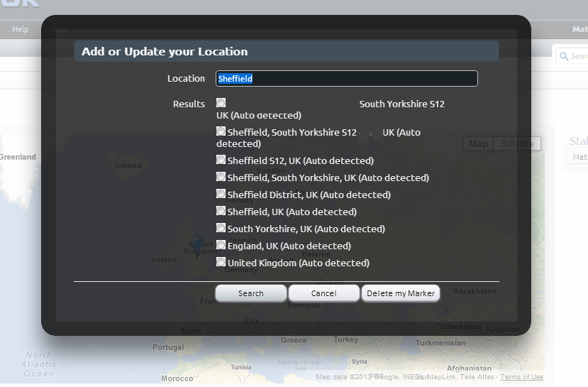Select the first result ending in South Yorkshire S12
Viewport: 588px width, 387px height.
point(221,103)
